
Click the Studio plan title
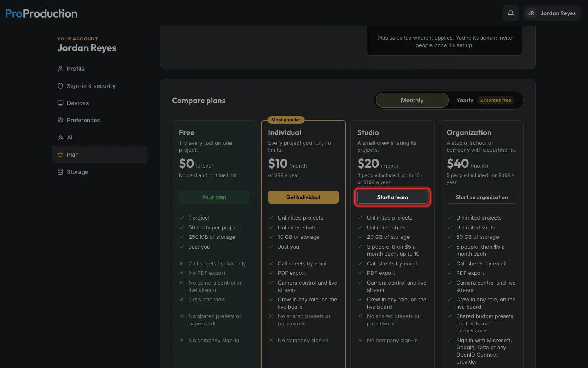coord(368,132)
